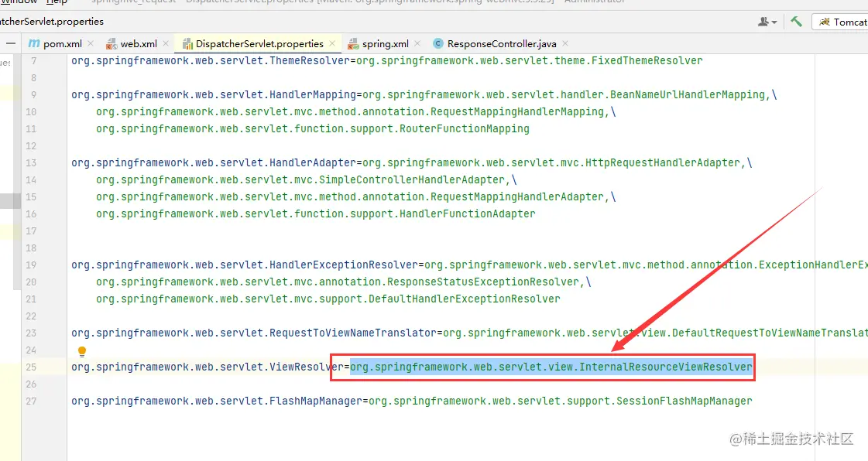Image resolution: width=868 pixels, height=461 pixels.
Task: Click FixedThemeResolver text on line 7
Action: click(647, 61)
